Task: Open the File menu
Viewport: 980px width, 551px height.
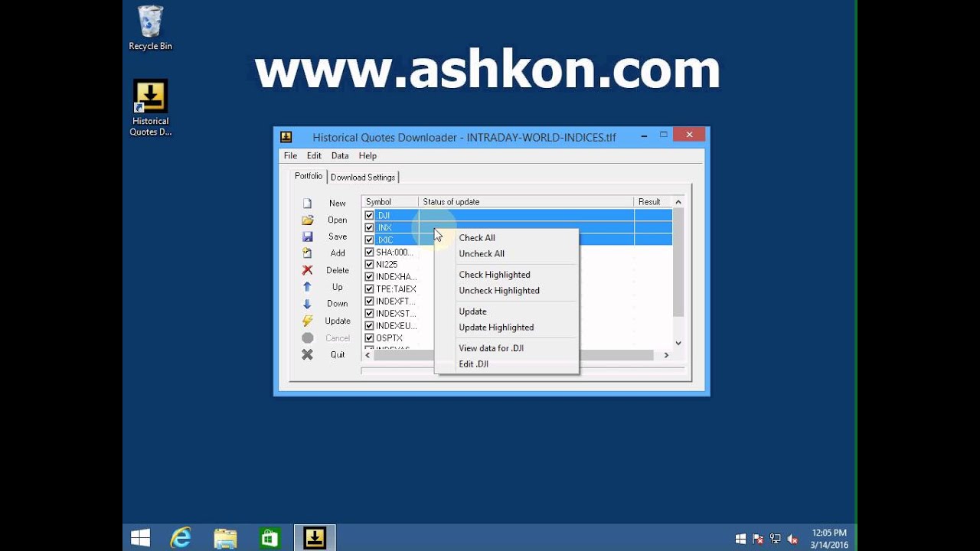Action: [290, 156]
